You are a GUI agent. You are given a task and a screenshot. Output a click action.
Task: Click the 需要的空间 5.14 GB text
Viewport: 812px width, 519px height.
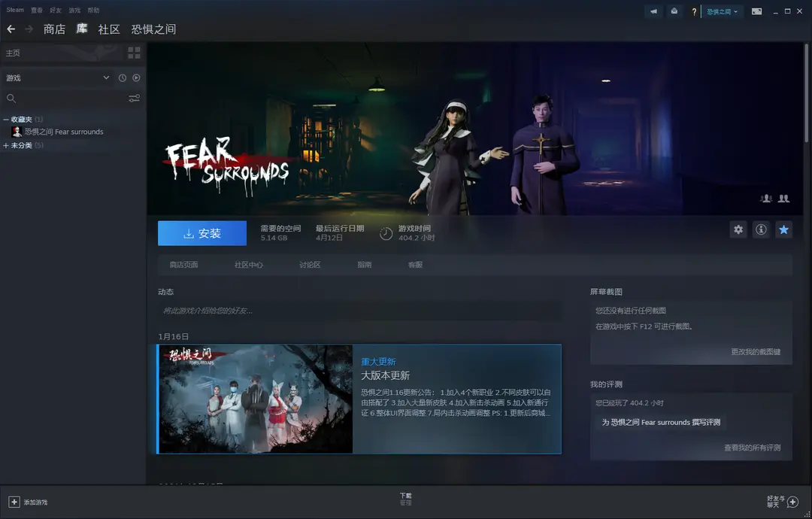tap(280, 233)
